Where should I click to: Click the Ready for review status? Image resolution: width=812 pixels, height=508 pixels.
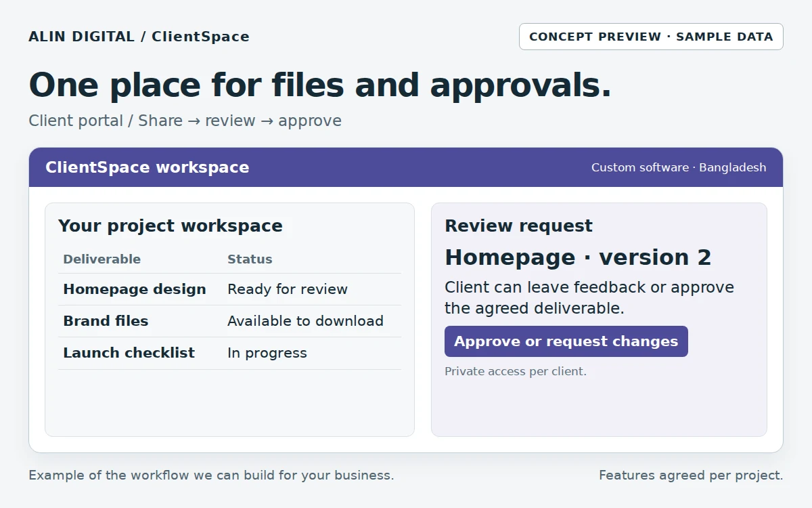pos(288,289)
